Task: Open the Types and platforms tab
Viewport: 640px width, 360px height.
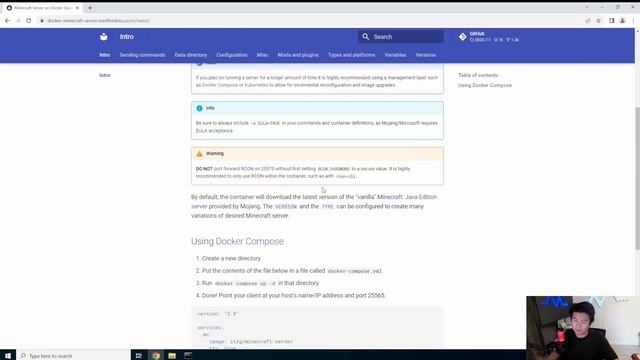Action: 351,55
